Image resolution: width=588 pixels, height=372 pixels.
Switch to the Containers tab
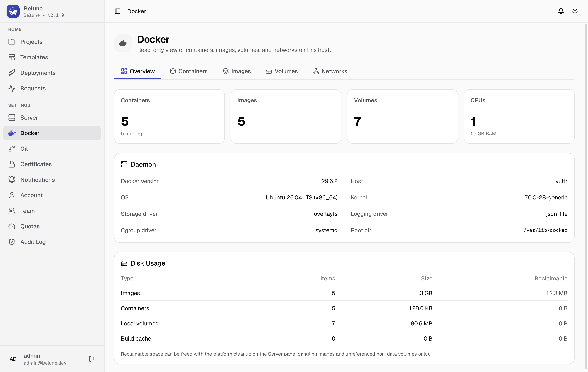[x=189, y=71]
